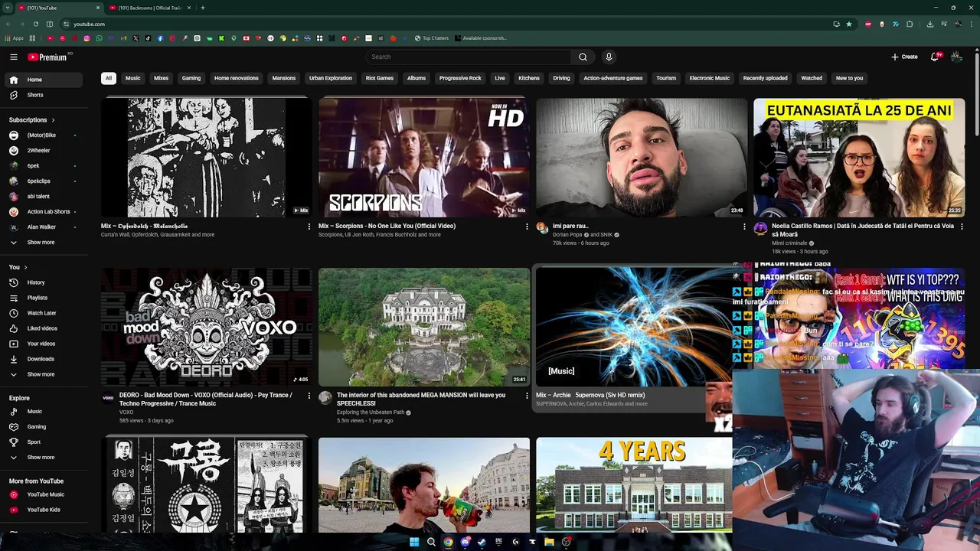Open YouTube Music link
Screen dimensions: 980x551
(x=44, y=494)
